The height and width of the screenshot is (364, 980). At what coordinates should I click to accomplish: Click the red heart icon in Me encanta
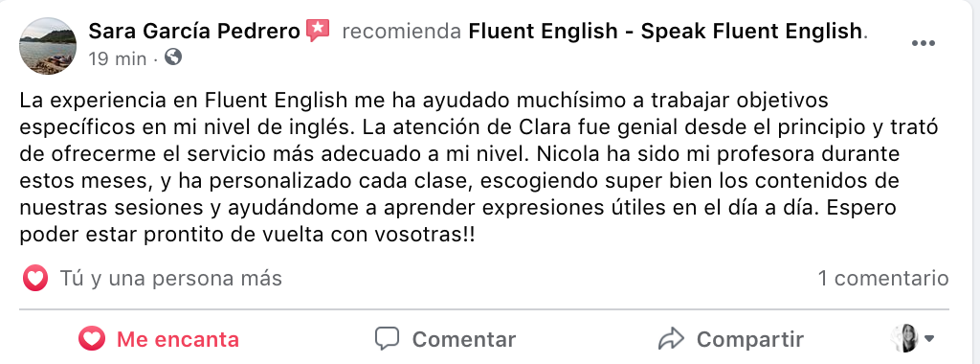pyautogui.click(x=91, y=339)
